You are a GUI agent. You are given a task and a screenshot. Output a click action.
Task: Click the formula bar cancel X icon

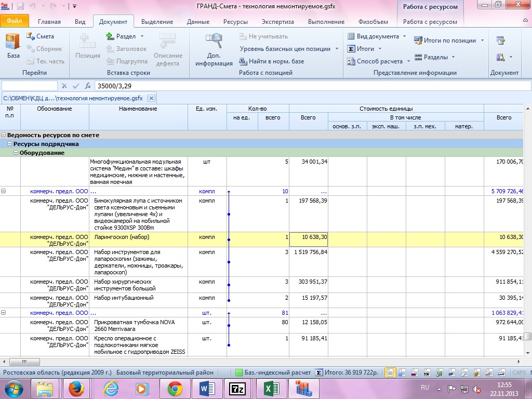(x=64, y=86)
